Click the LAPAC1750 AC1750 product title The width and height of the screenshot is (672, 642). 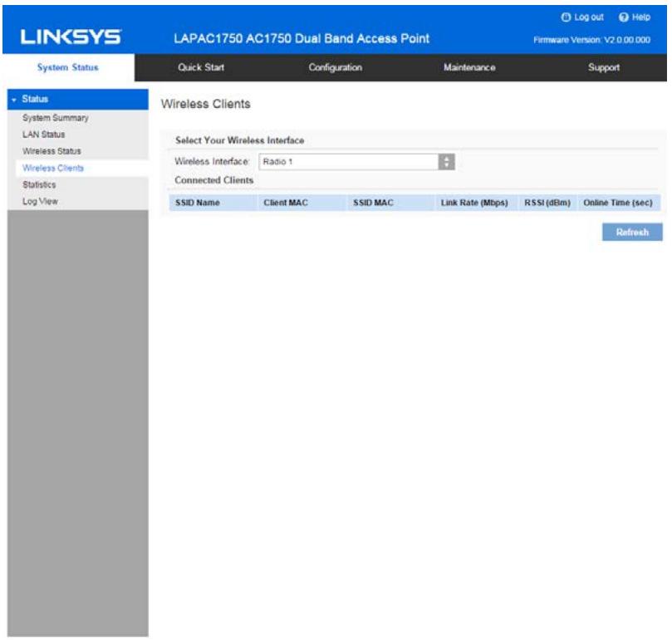(302, 38)
